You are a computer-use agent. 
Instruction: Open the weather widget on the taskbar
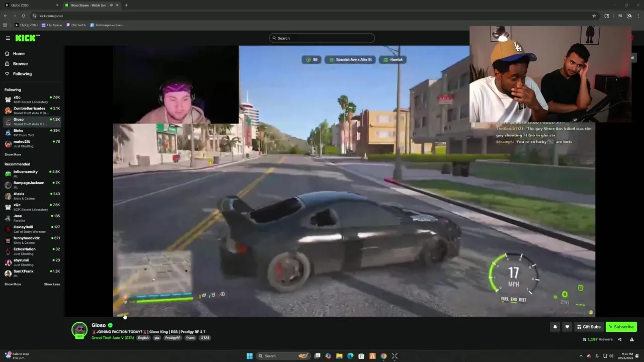tap(18, 356)
